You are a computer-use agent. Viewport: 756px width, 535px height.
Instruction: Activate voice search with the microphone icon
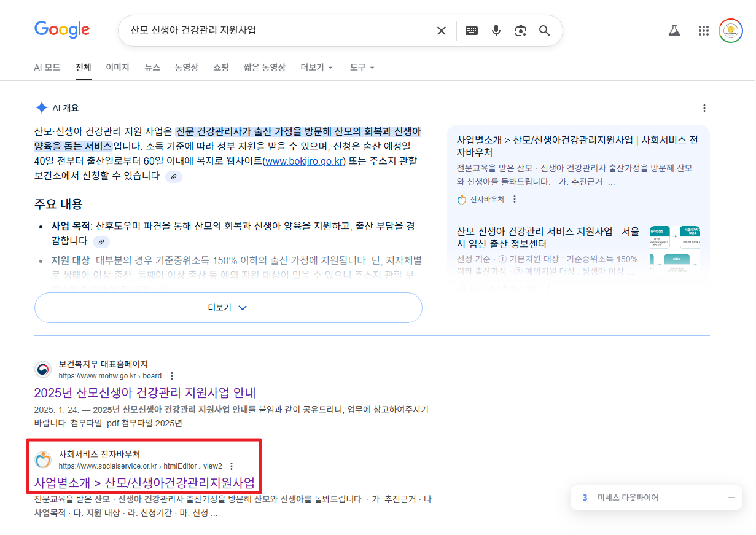click(496, 30)
